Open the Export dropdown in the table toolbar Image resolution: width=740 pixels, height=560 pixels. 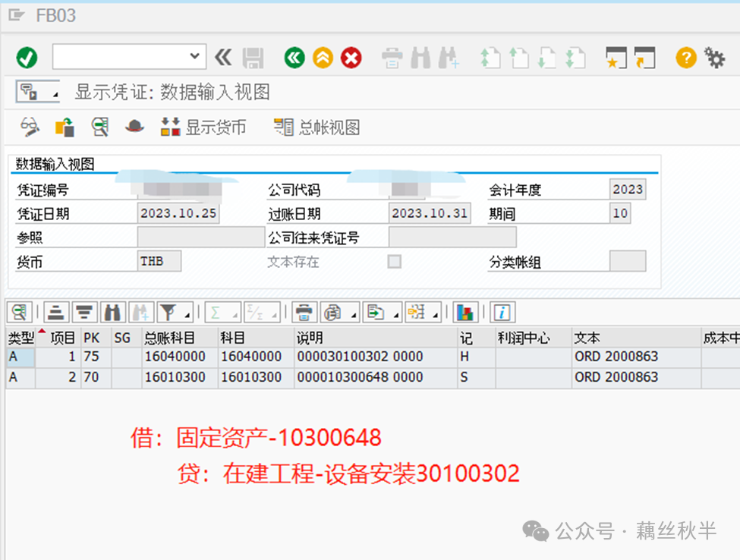click(383, 312)
